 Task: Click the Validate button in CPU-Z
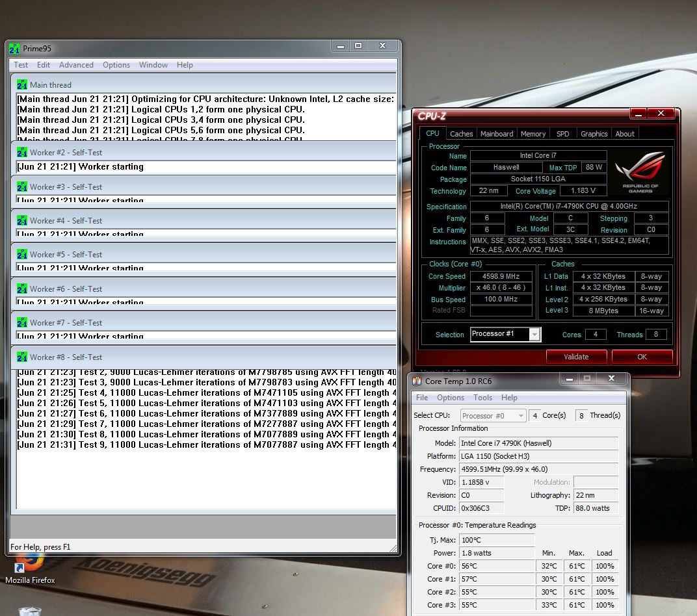click(576, 357)
